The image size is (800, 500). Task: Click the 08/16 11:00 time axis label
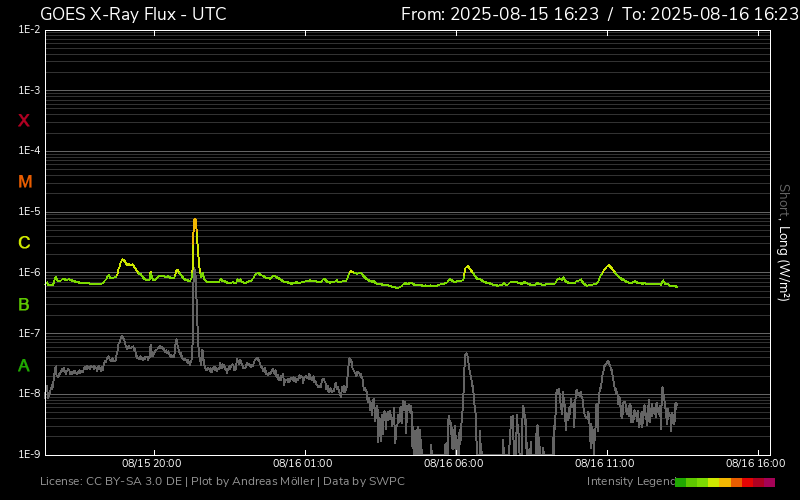coord(605,464)
